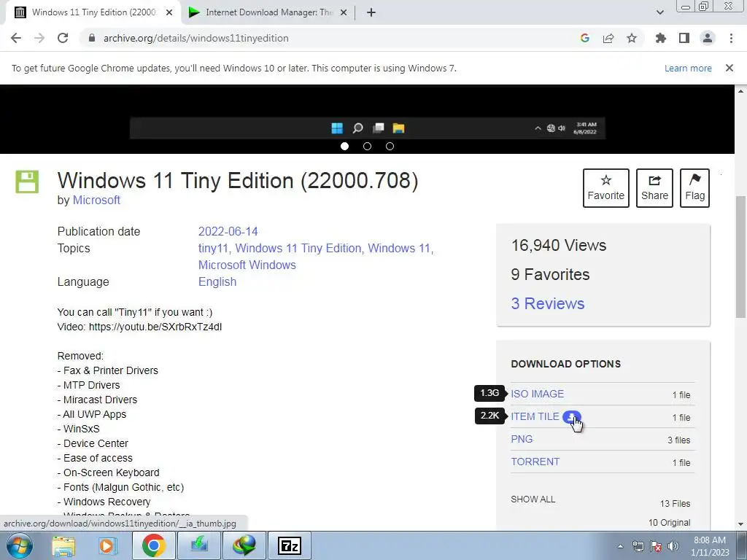Open the tiny11 topic link
The image size is (747, 560).
tap(213, 248)
